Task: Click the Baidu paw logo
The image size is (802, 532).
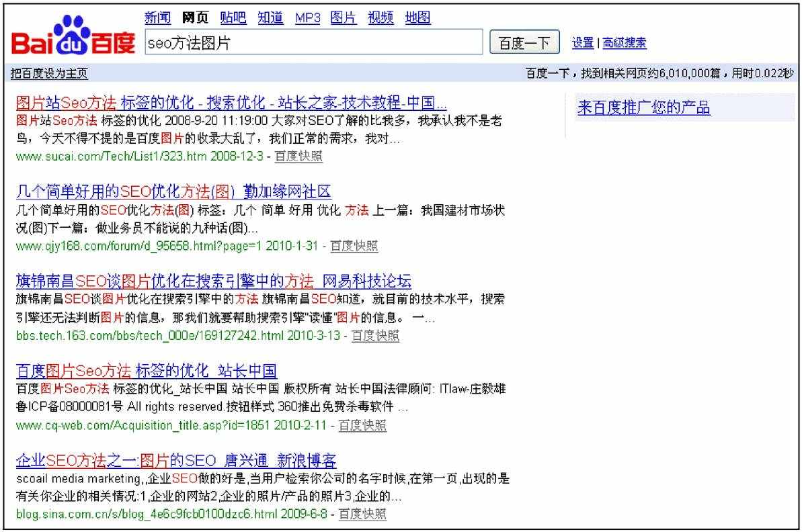Action: pyautogui.click(x=73, y=36)
